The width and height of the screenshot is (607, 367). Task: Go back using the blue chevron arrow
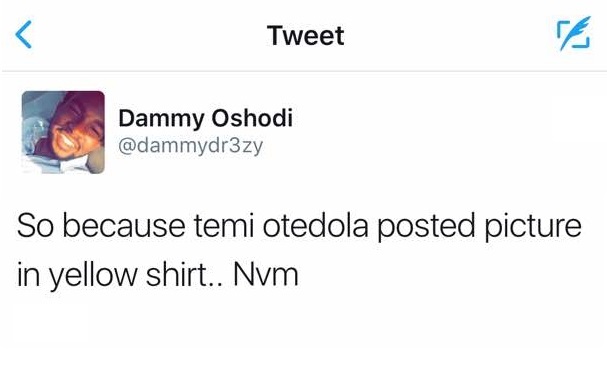pos(23,34)
